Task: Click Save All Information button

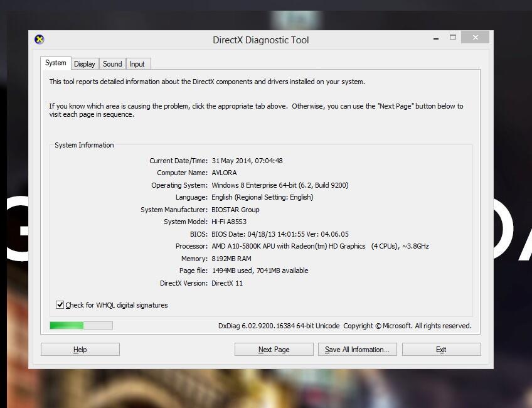Action: (357, 349)
